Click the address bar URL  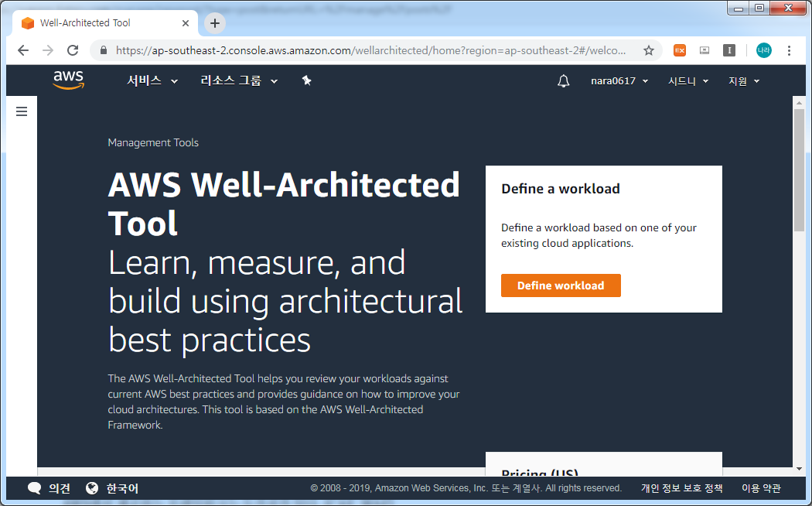coord(370,50)
